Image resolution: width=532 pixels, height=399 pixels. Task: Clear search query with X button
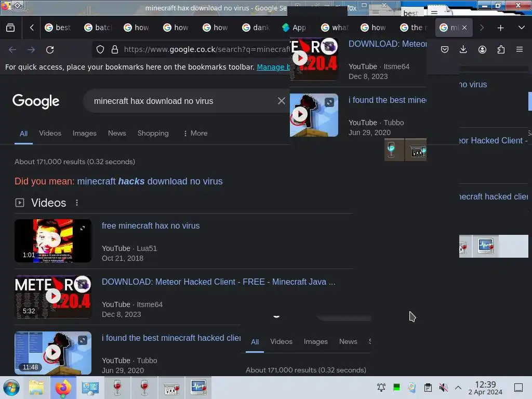(281, 101)
